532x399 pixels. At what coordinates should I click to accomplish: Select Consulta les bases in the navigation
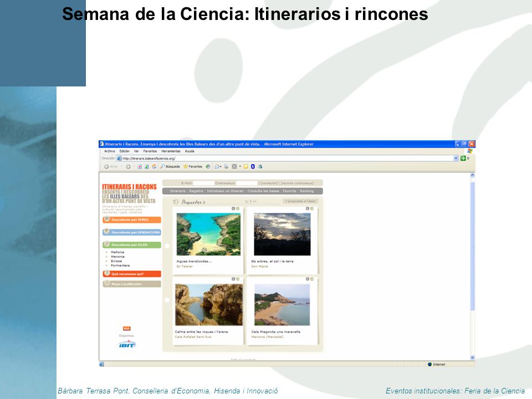[263, 191]
